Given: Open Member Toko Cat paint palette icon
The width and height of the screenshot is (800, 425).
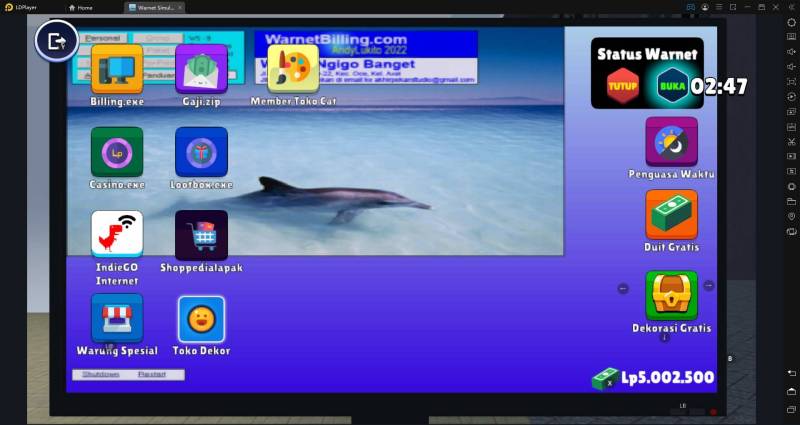Looking at the screenshot, I should point(293,69).
